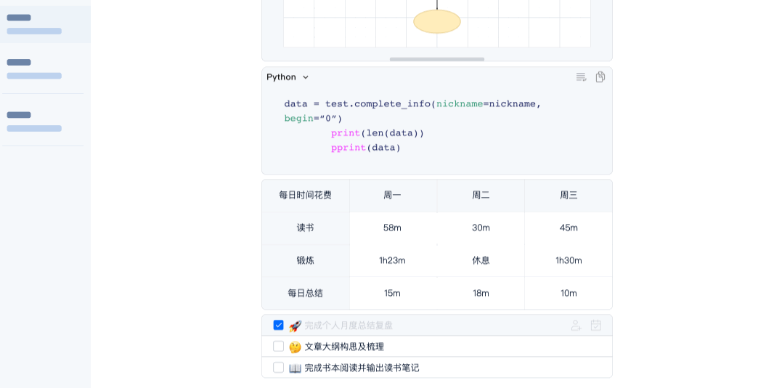Click the 每日总结 row header cell
This screenshot has width=776, height=388.
[x=305, y=293]
